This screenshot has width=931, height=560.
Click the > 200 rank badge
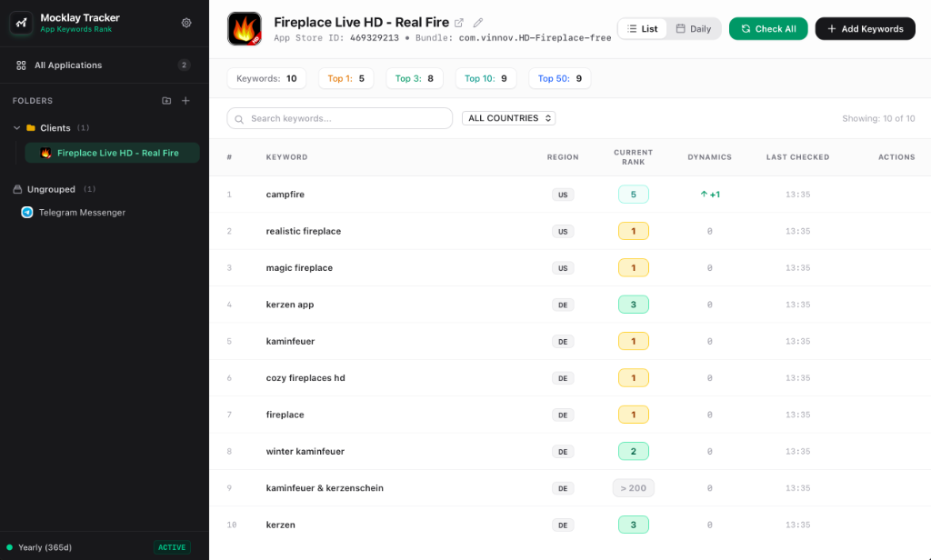(634, 488)
